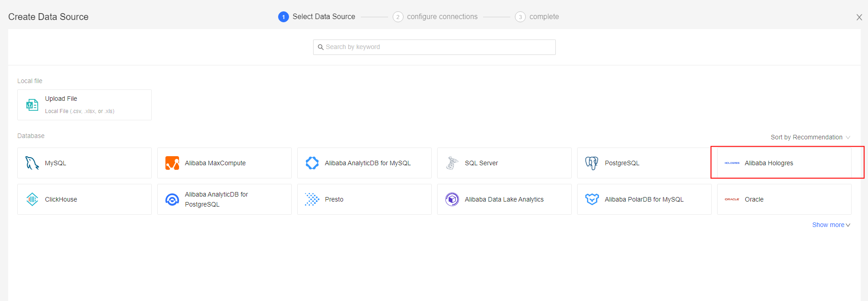The width and height of the screenshot is (868, 301).
Task: Expand the list with Show more
Action: click(x=831, y=225)
